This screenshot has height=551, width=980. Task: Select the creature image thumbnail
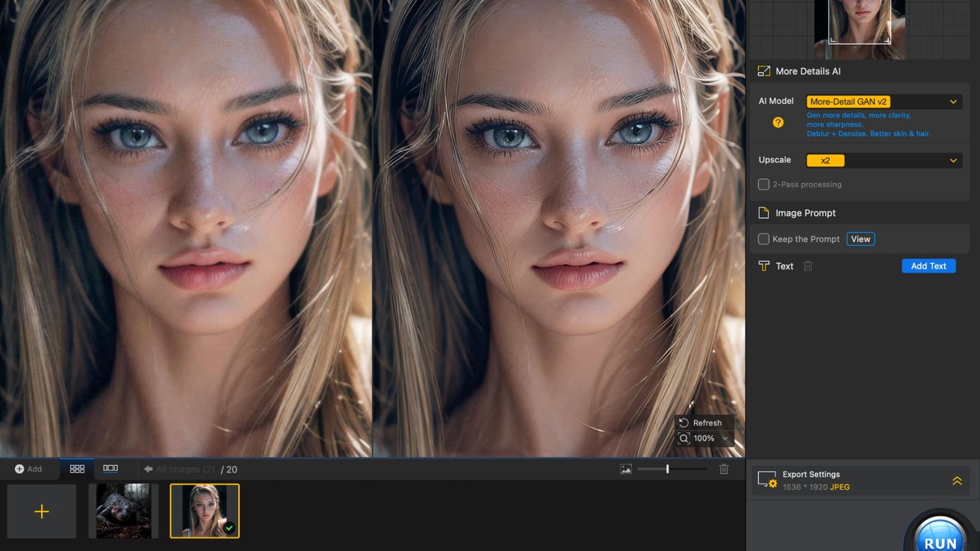123,511
